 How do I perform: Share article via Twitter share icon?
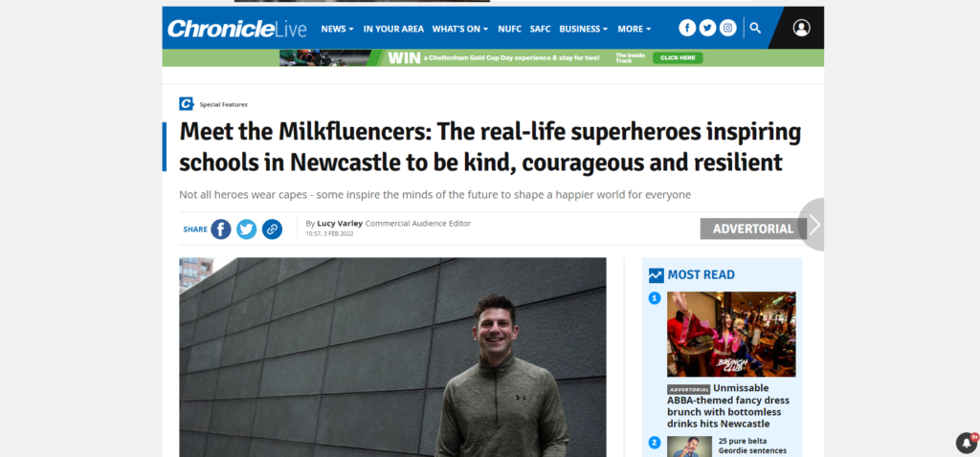pos(246,229)
